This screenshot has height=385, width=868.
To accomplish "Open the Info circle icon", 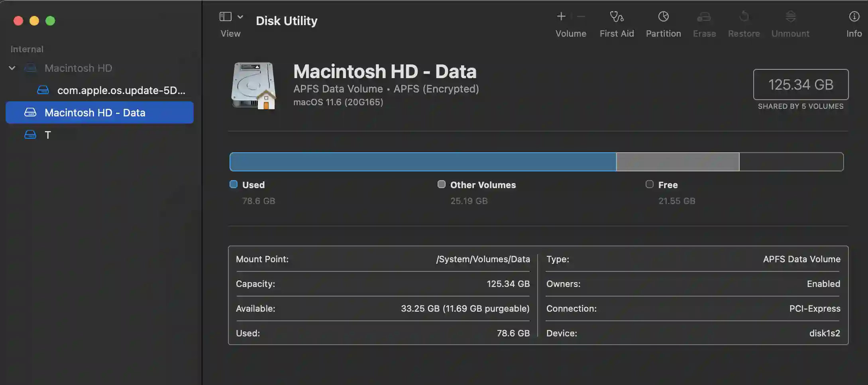I will (x=854, y=16).
